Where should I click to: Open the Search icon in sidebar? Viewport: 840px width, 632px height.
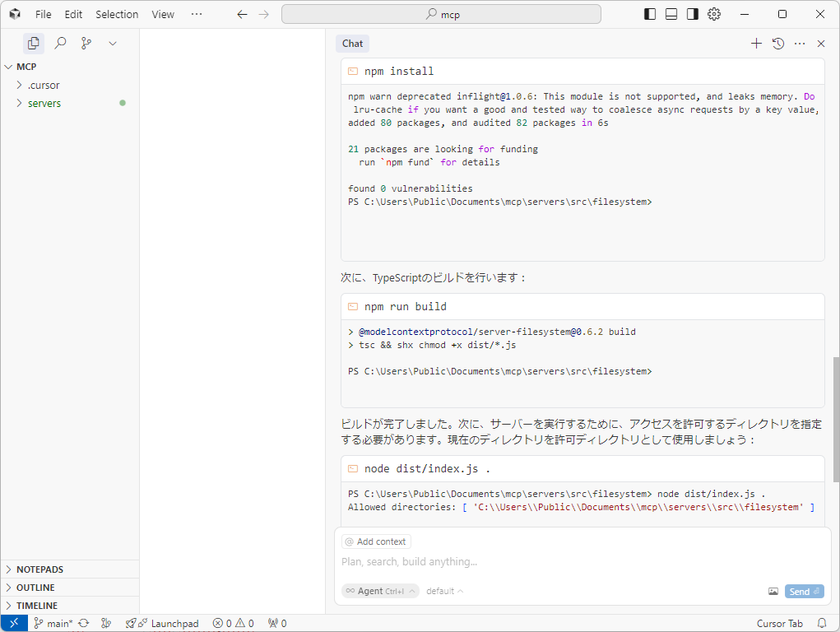click(60, 44)
